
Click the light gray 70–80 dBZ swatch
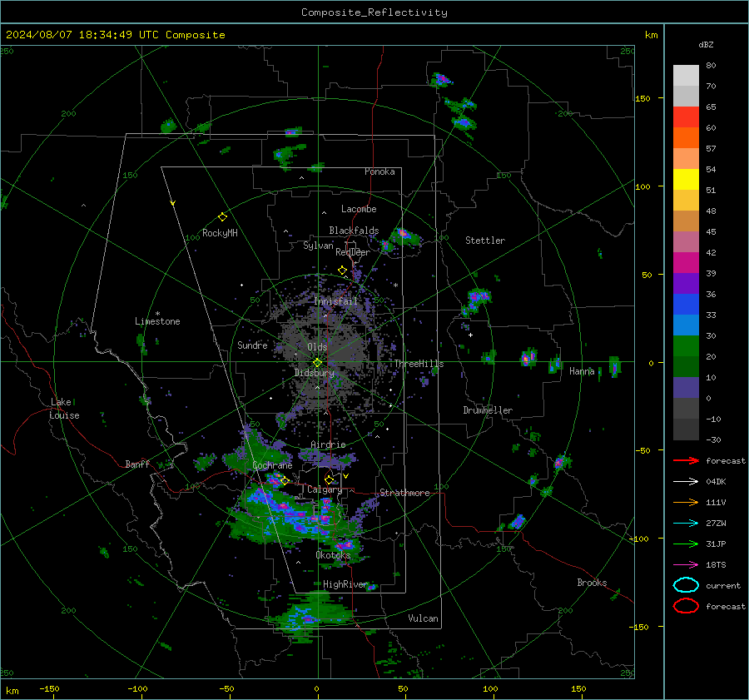coord(686,75)
